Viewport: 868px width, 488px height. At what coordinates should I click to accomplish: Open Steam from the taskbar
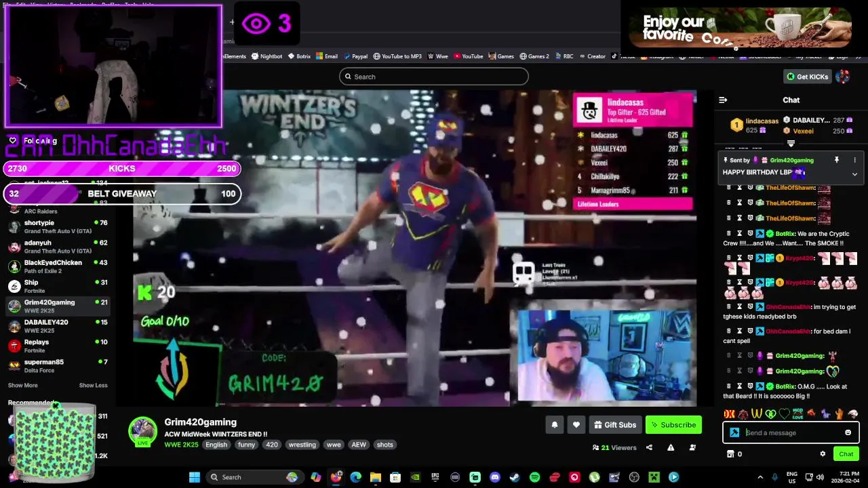515,477
